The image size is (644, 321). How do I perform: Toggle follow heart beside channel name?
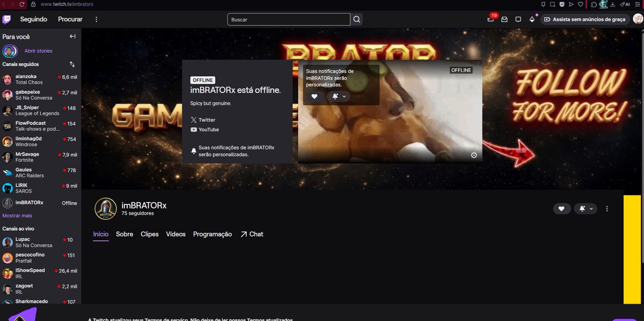point(561,209)
